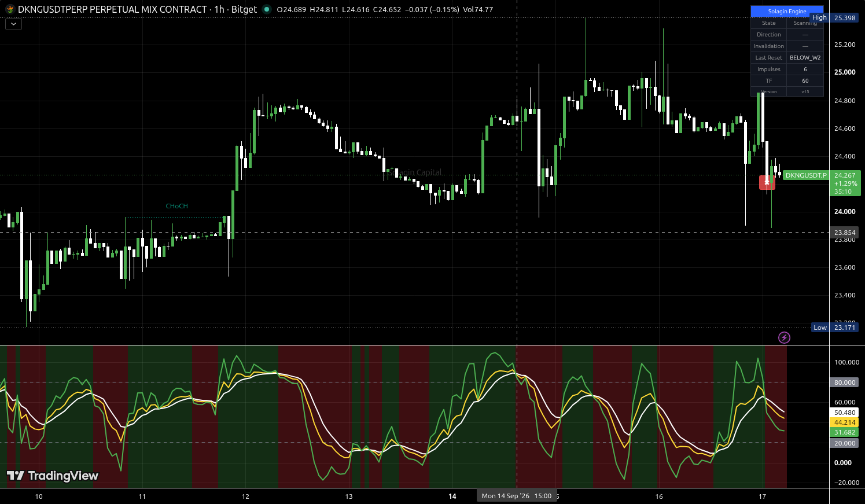Click date 10 on the time axis

tap(39, 496)
